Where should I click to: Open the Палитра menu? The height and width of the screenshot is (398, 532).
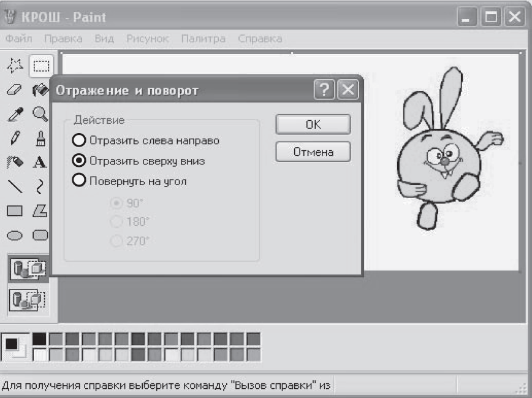coord(203,39)
